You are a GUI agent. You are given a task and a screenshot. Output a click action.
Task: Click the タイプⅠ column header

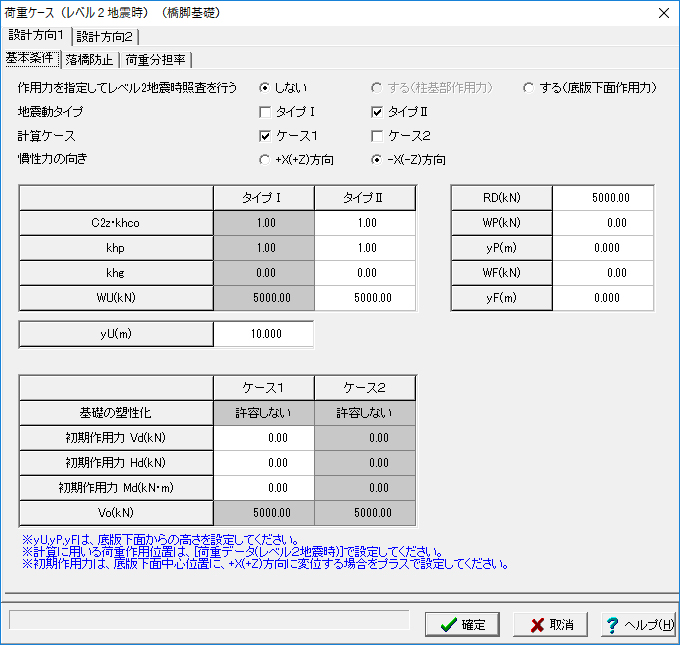click(264, 198)
